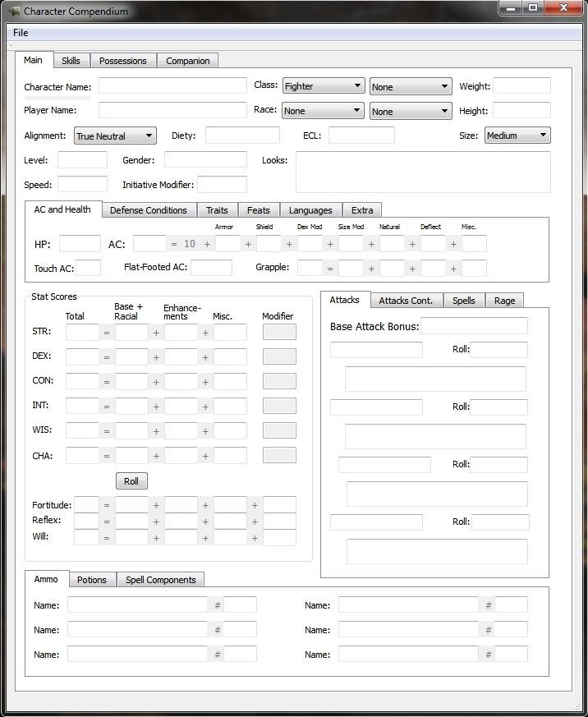Open the Spells tab
588x717 pixels.
tap(464, 301)
